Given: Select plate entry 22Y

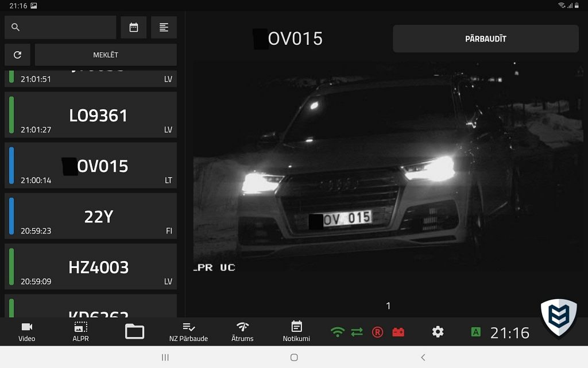Looking at the screenshot, I should pyautogui.click(x=90, y=216).
